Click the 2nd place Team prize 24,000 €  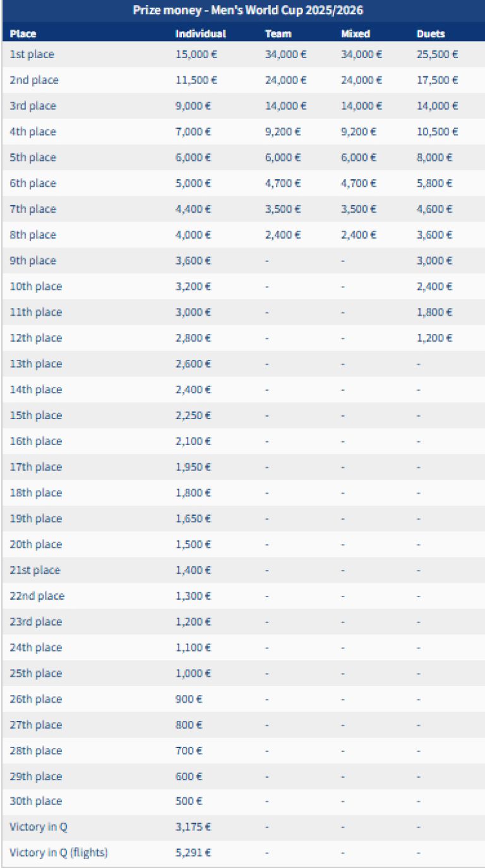point(285,80)
